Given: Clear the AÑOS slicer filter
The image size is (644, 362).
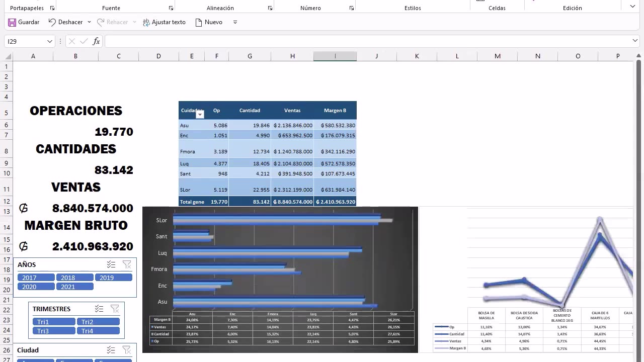Looking at the screenshot, I should 127,264.
